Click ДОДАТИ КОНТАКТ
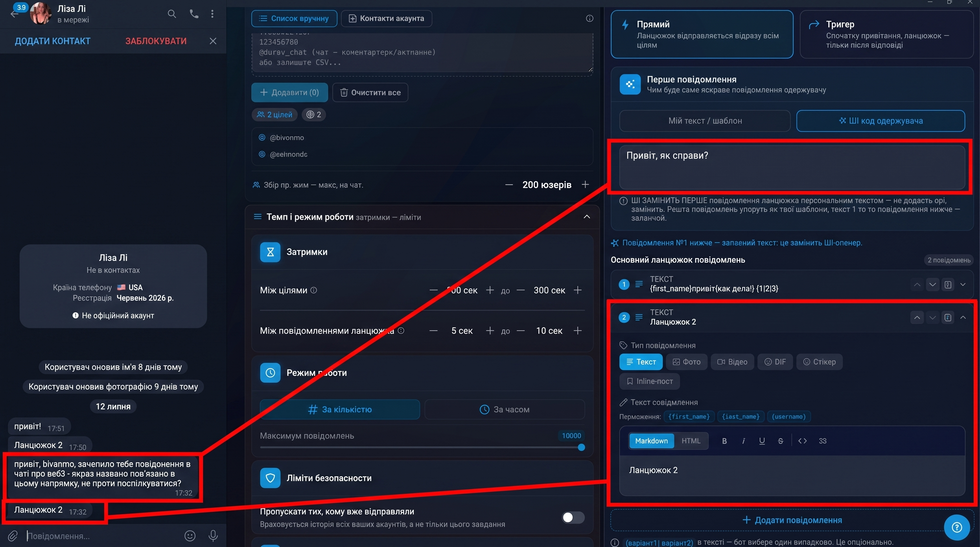The width and height of the screenshot is (980, 547). [52, 41]
